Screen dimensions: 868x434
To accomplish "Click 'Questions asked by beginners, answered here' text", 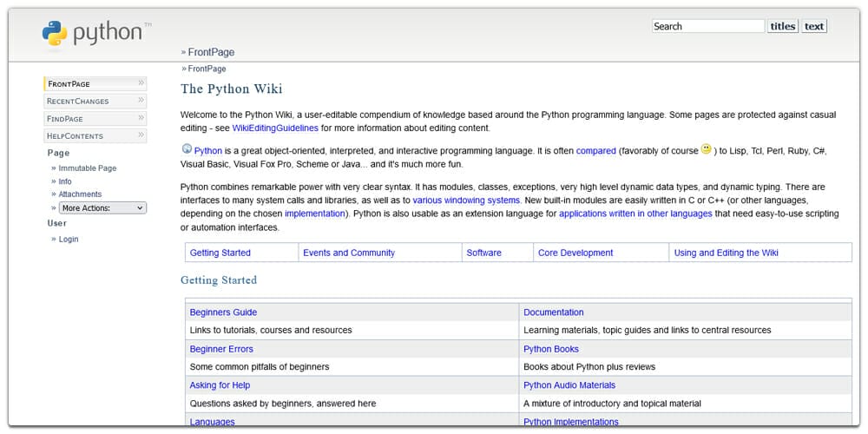I will (x=283, y=404).
